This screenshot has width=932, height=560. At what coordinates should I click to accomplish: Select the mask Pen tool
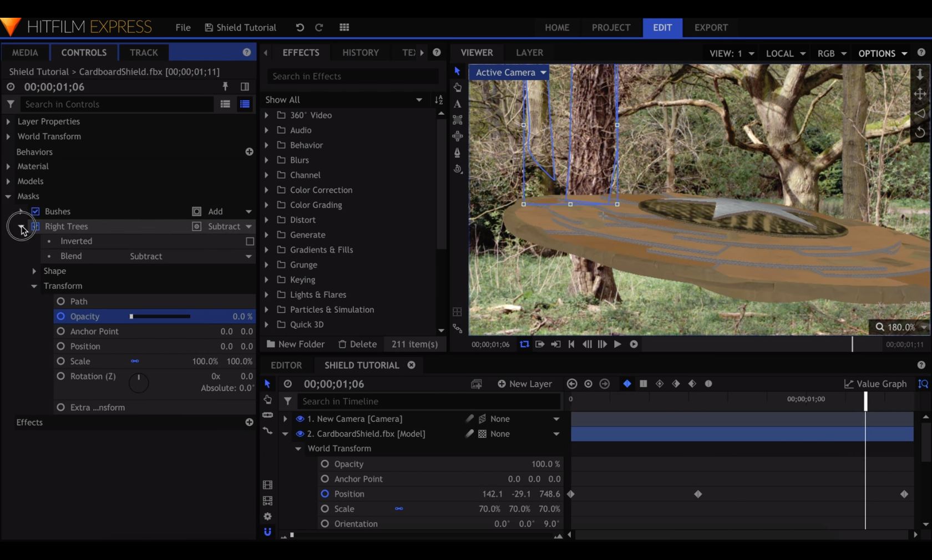tap(457, 152)
